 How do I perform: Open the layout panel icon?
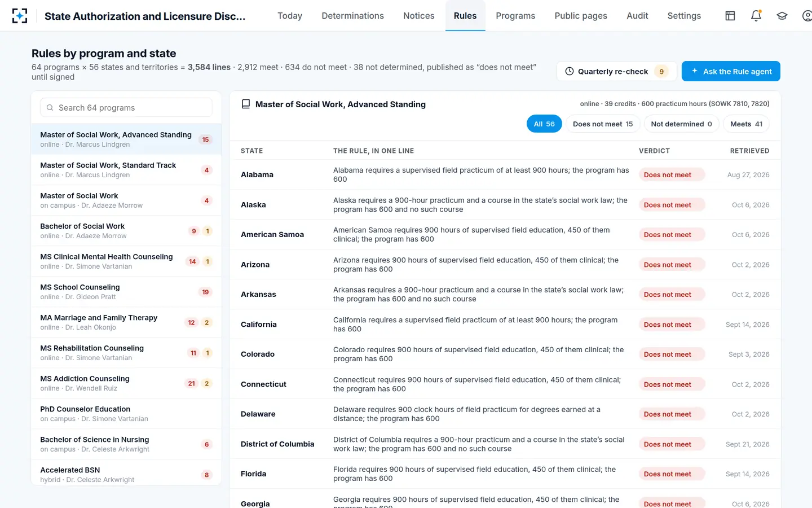(x=730, y=16)
